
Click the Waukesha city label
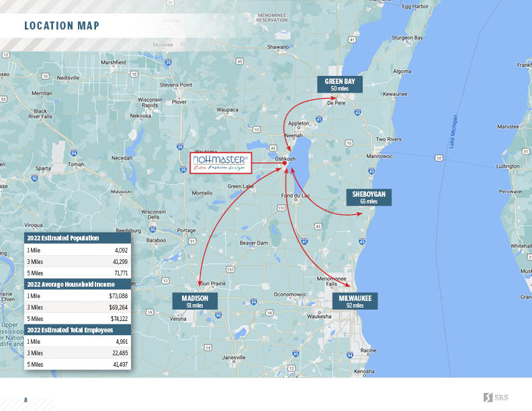pyautogui.click(x=319, y=316)
